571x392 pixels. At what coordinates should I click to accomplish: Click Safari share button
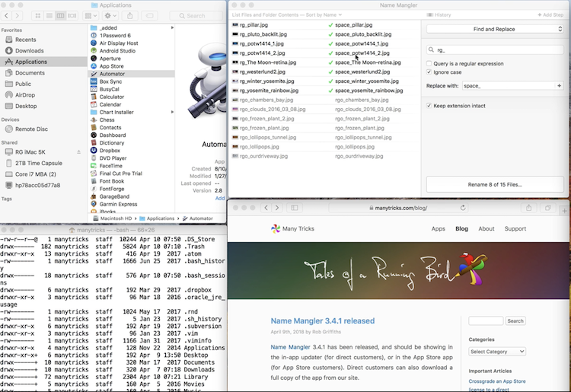point(529,208)
